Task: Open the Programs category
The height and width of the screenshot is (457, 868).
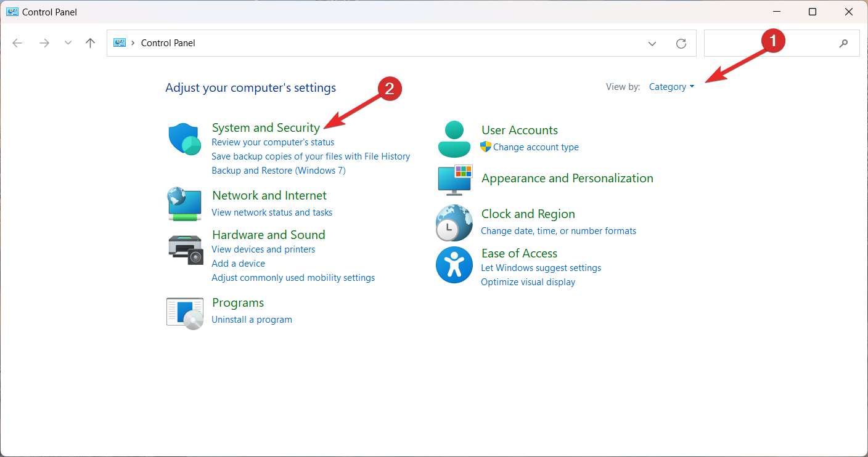Action: (238, 302)
